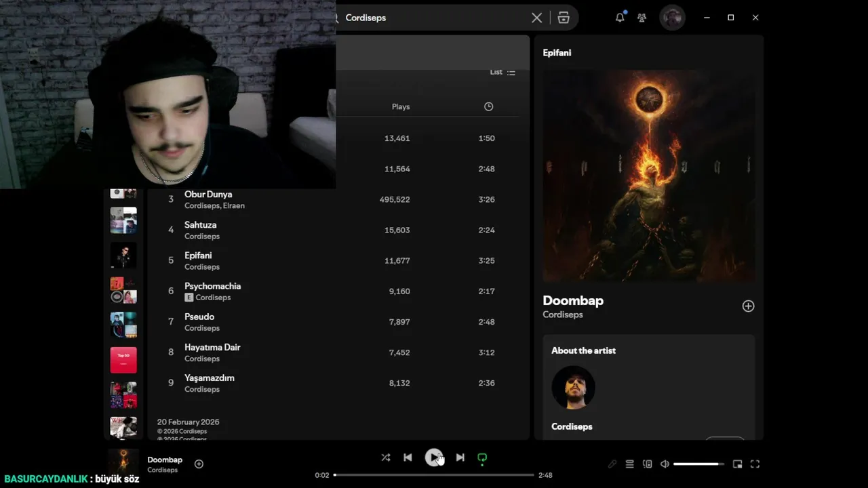
Task: Sort by the Plays column header
Action: pyautogui.click(x=401, y=106)
